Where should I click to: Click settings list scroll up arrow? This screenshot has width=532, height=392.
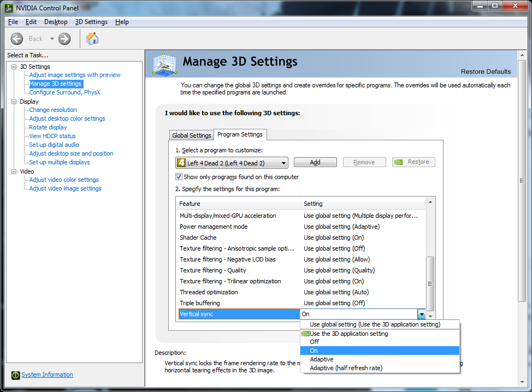click(430, 202)
